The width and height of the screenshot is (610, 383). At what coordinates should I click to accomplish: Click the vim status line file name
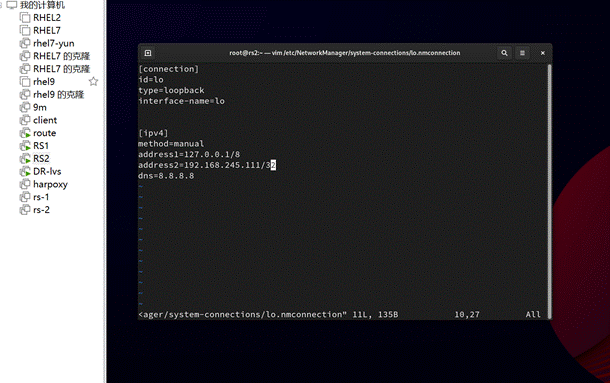(243, 314)
